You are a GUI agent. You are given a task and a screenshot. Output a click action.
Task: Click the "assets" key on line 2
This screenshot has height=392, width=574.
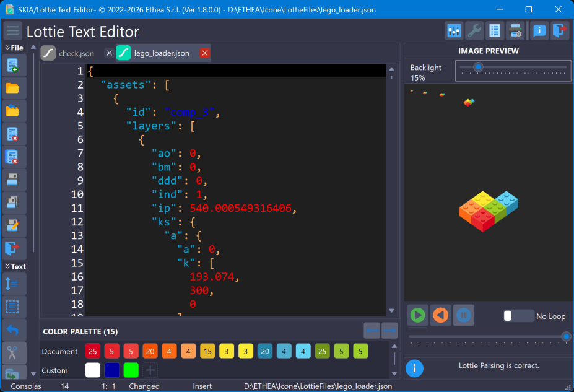[126, 85]
